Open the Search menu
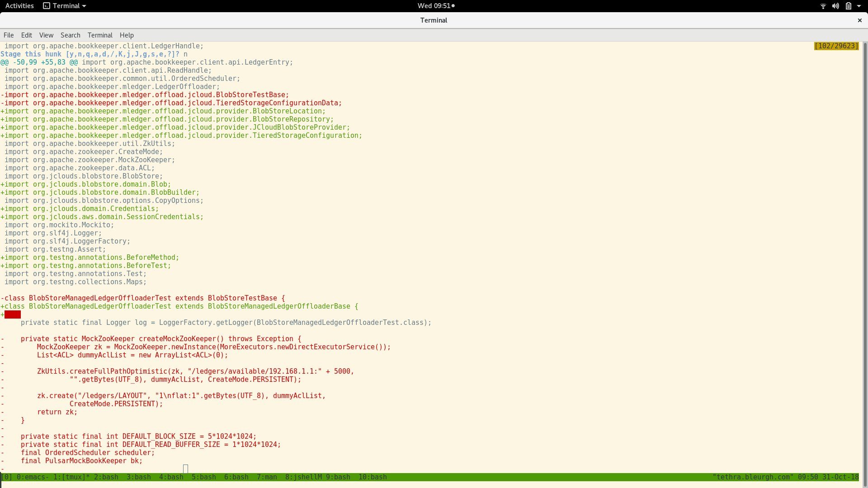Viewport: 868px width, 488px height. [x=70, y=35]
